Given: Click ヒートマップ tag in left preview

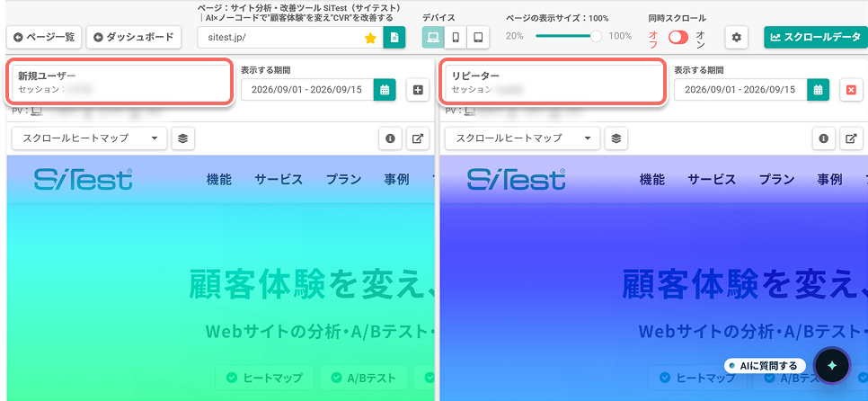Looking at the screenshot, I should 264,378.
